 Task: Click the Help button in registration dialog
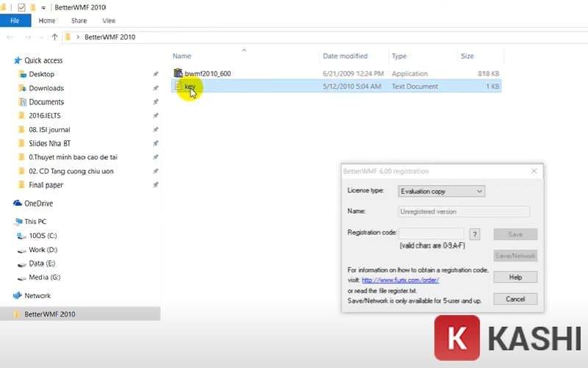[515, 278]
